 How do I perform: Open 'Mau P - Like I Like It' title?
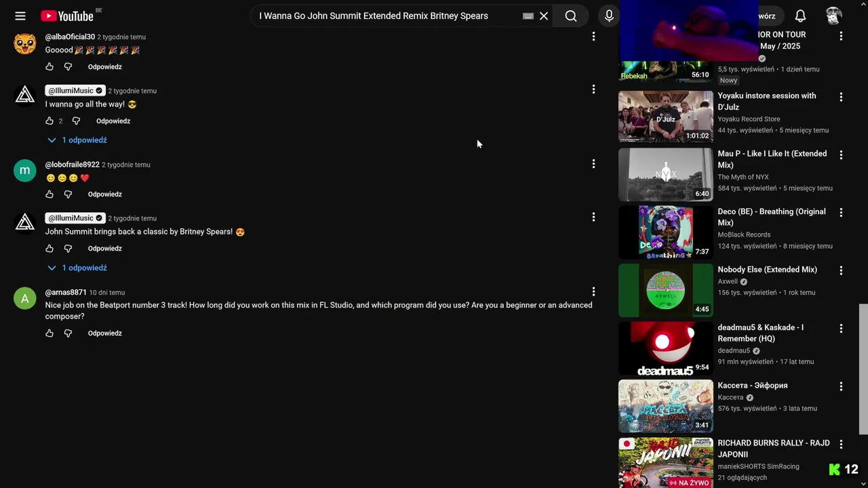point(772,159)
